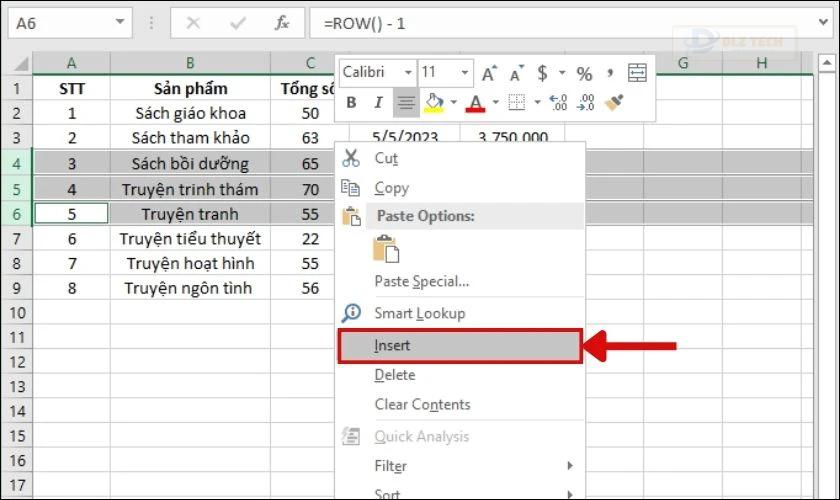
Task: Select column G header
Action: [683, 63]
